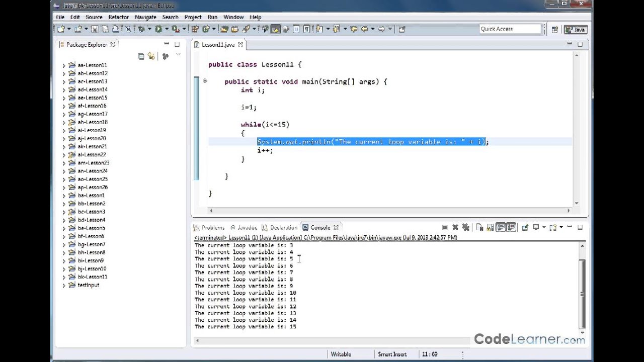Toggle Show Console When Standard Out Changes
The width and height of the screenshot is (644, 362).
click(501, 227)
